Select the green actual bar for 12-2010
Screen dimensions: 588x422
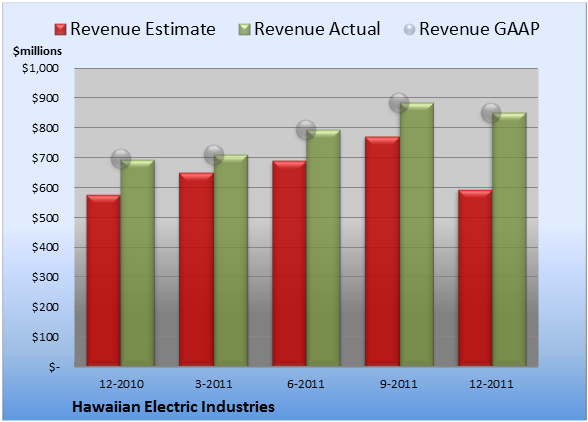pos(138,263)
